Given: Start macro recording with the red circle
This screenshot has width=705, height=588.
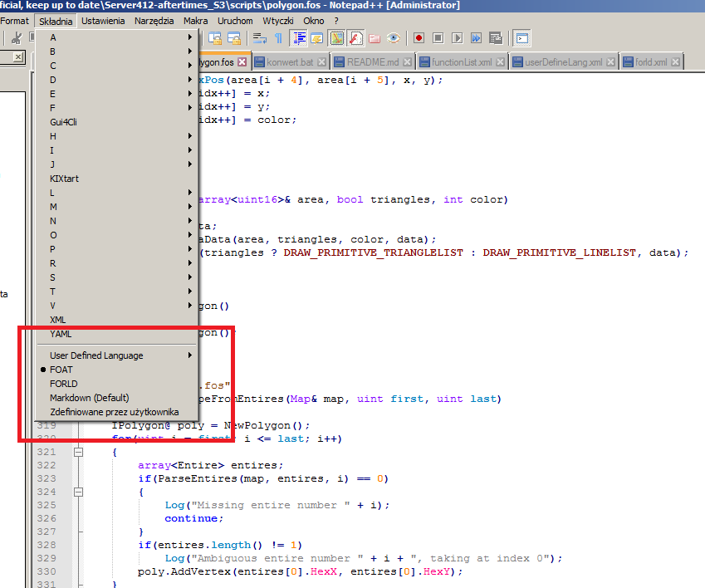Looking at the screenshot, I should [x=419, y=37].
